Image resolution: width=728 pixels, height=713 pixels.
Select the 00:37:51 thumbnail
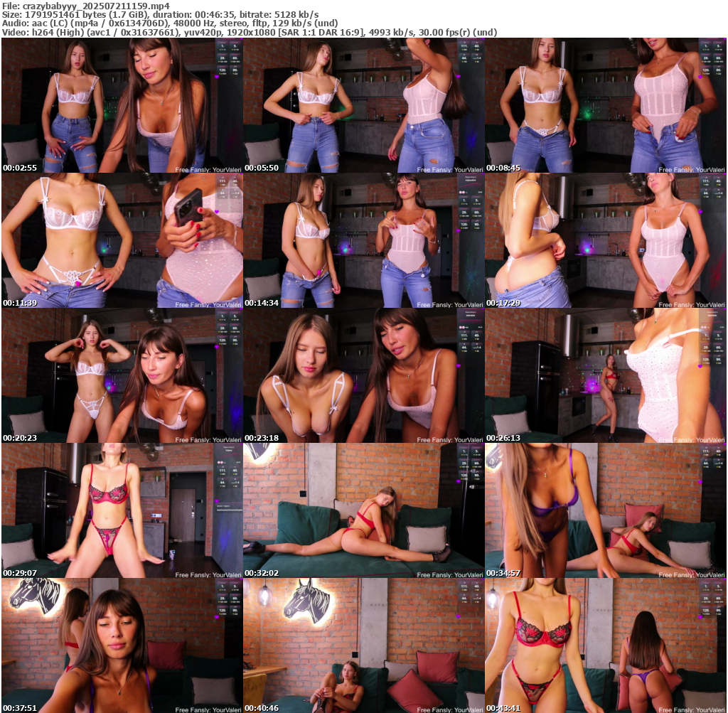tap(122, 645)
